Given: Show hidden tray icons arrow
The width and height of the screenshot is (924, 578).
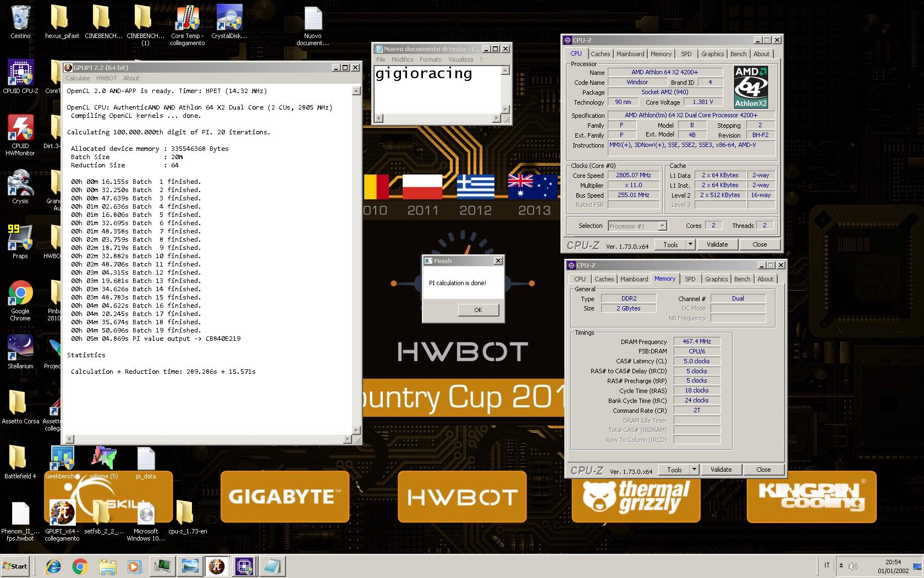Looking at the screenshot, I should tap(840, 566).
